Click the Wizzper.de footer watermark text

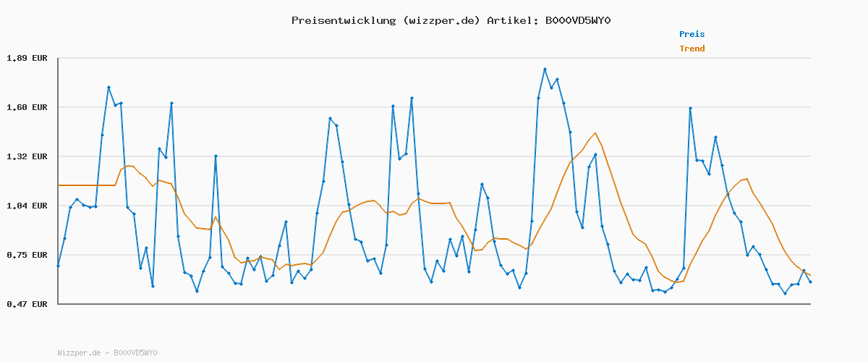(79, 353)
